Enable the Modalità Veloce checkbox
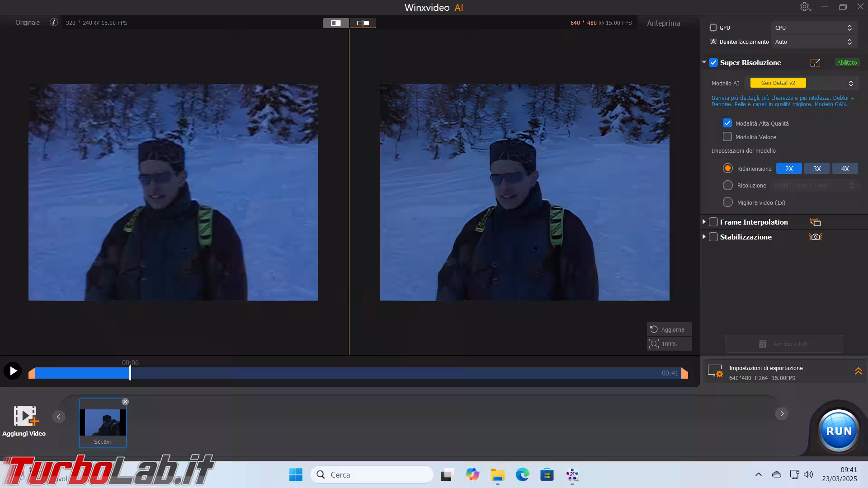The image size is (868, 488). pos(727,136)
